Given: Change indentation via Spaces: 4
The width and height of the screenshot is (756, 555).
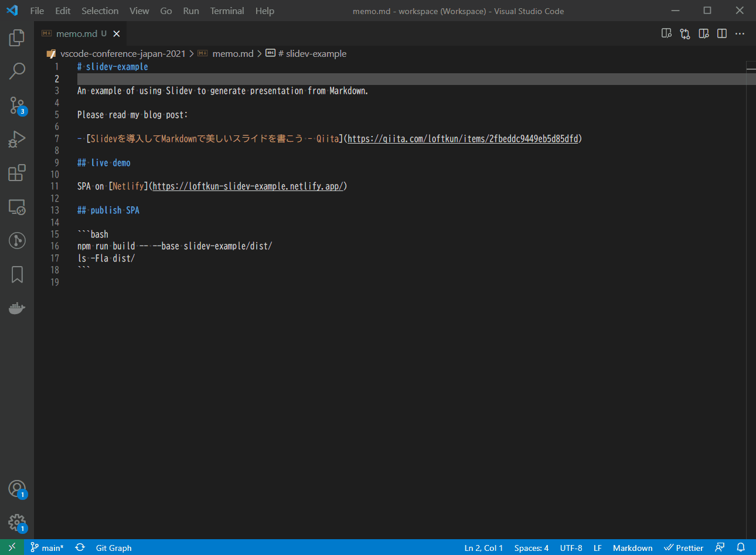Looking at the screenshot, I should tap(532, 547).
